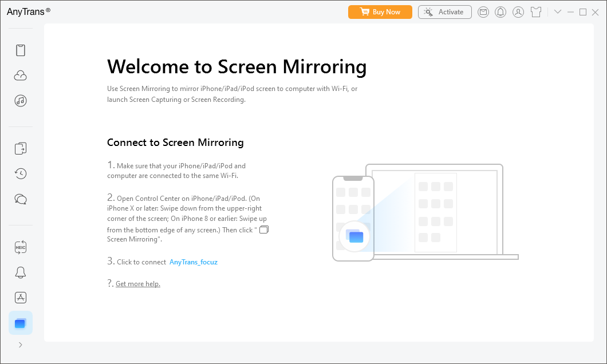Open the skin theme shirt icon
The image size is (607, 364).
[x=536, y=12]
